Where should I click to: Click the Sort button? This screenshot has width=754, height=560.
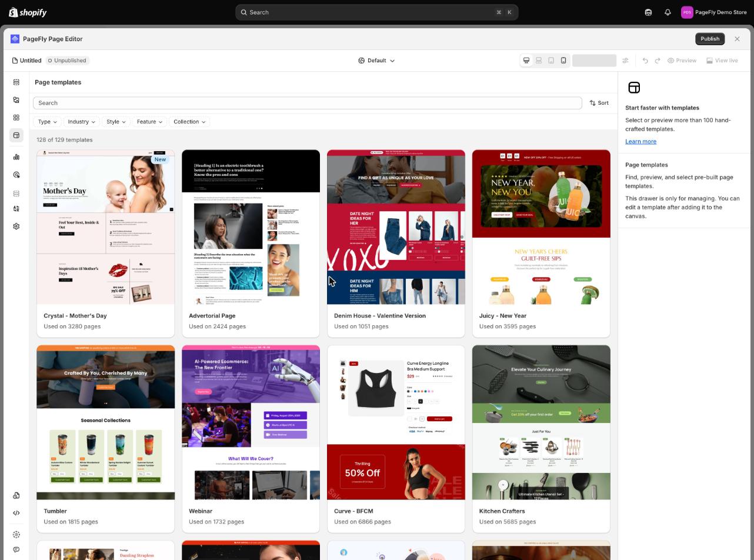[599, 103]
